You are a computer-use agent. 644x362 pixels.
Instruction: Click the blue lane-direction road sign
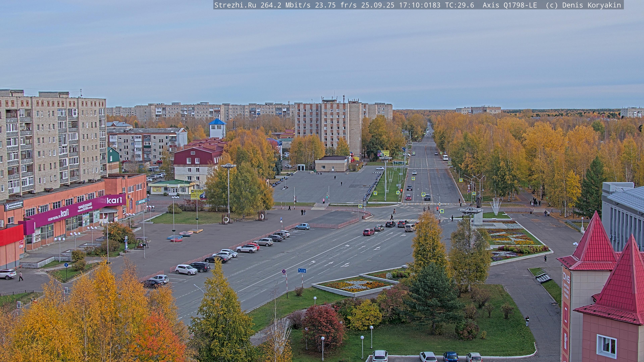click(302, 270)
